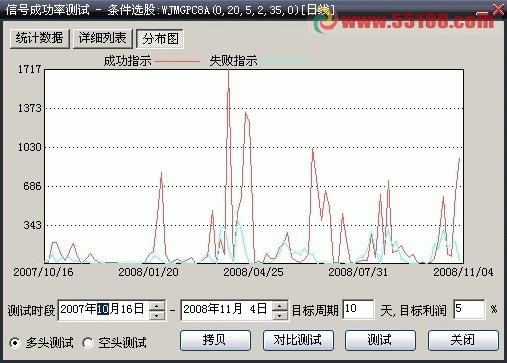
Task: Click the 2008/01/20 axis date
Action: pyautogui.click(x=148, y=272)
